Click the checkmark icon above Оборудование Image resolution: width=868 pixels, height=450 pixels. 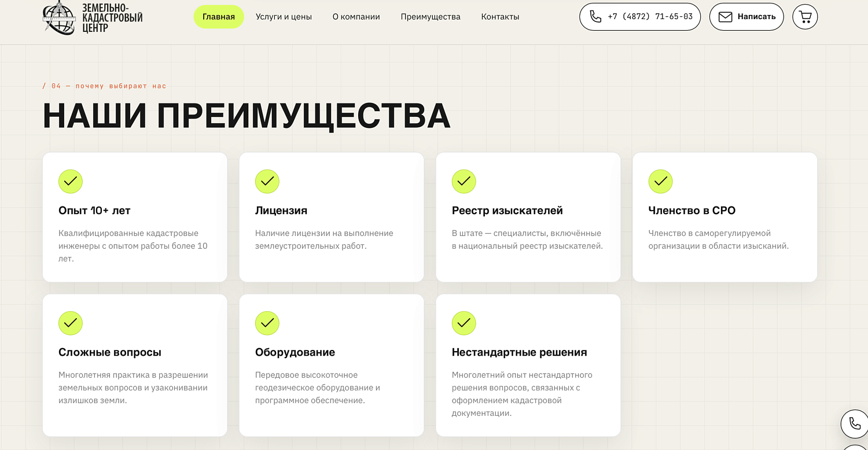[267, 323]
